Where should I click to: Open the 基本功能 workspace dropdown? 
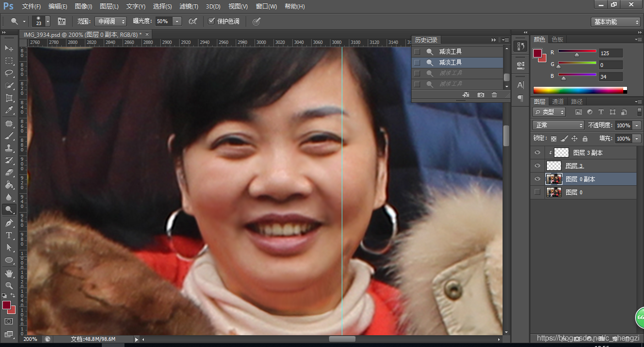pyautogui.click(x=616, y=22)
